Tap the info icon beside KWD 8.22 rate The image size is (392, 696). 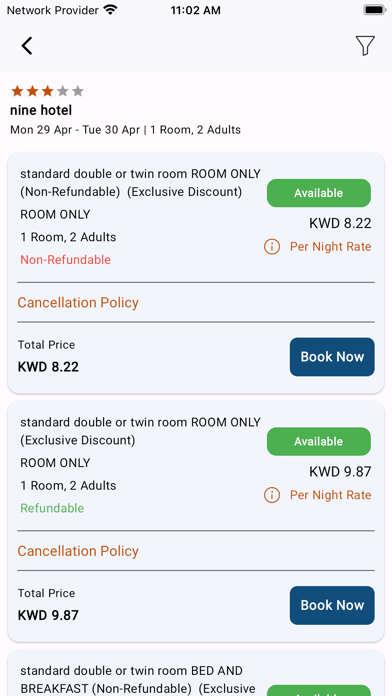pyautogui.click(x=272, y=247)
